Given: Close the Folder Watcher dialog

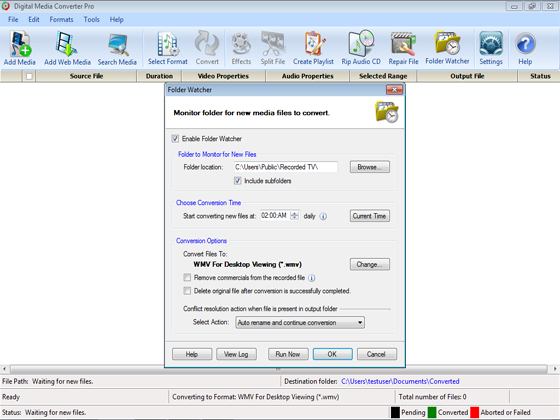Looking at the screenshot, I should click(394, 90).
